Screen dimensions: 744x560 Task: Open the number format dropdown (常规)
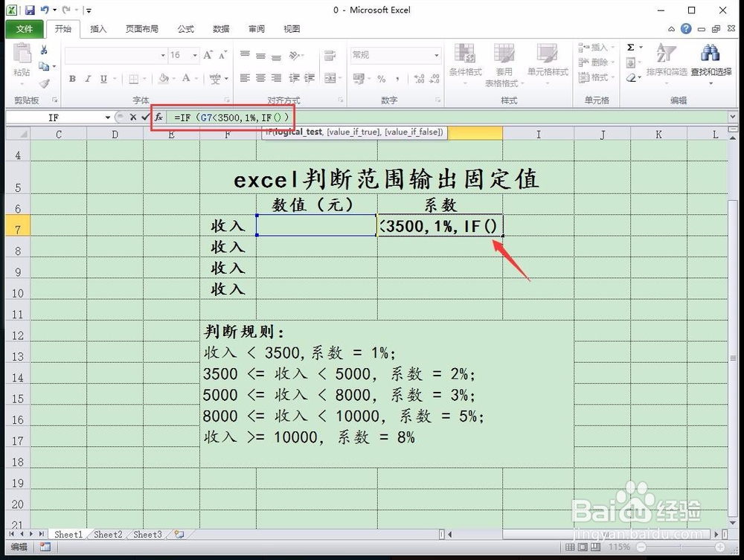click(437, 55)
